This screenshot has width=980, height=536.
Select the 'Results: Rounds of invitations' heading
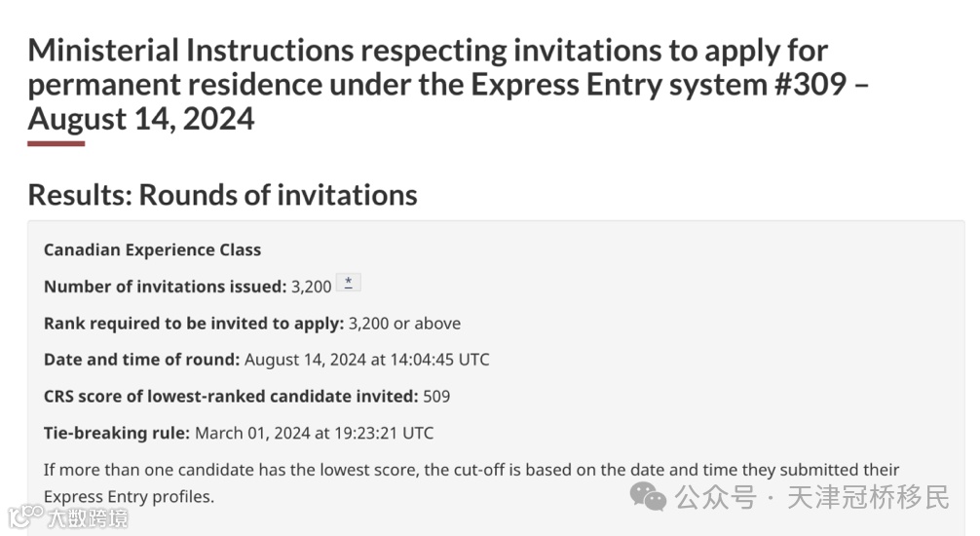coord(222,195)
